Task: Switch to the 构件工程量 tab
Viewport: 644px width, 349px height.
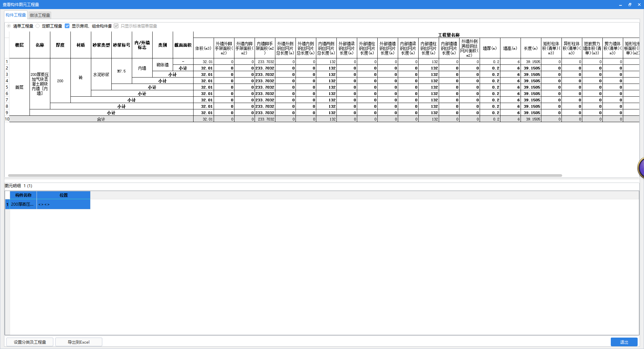Action: click(x=16, y=15)
